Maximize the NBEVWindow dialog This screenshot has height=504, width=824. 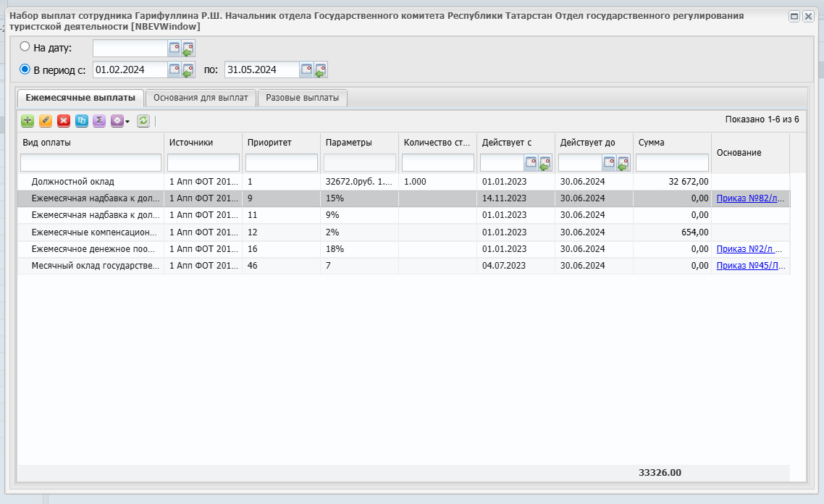point(794,16)
